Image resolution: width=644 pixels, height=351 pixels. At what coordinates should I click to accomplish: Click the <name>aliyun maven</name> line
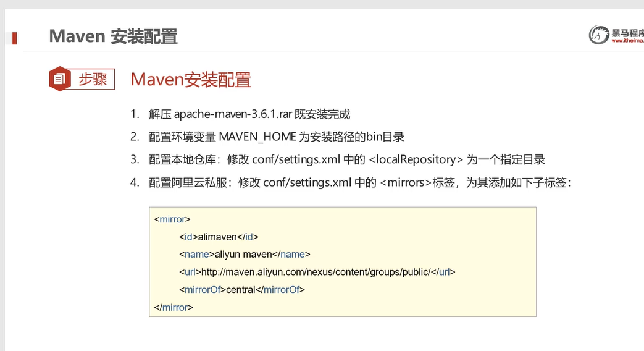(245, 255)
